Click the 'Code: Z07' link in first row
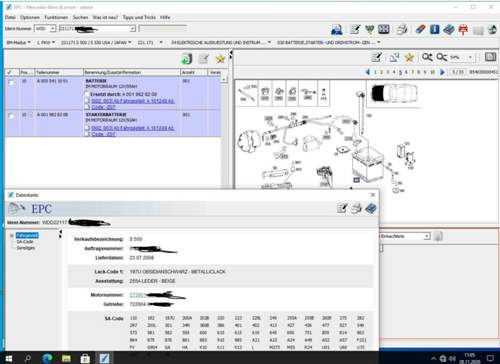This screenshot has width=500, height=364. pyautogui.click(x=103, y=107)
